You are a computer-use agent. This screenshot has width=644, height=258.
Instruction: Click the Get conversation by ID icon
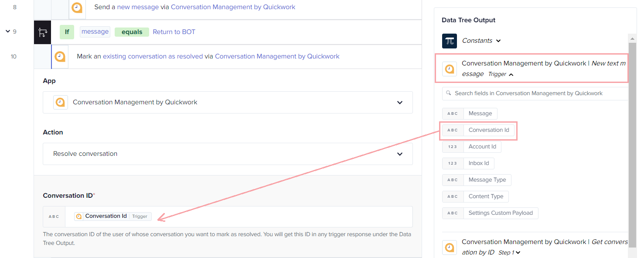[x=450, y=248]
